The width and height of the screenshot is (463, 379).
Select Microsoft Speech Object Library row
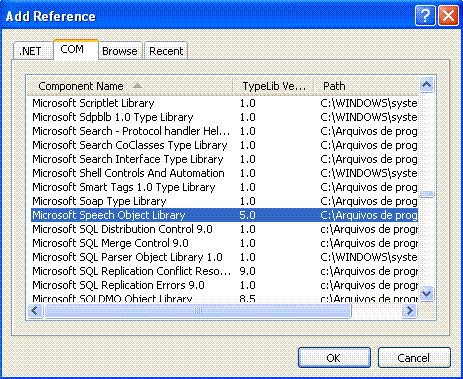point(224,215)
